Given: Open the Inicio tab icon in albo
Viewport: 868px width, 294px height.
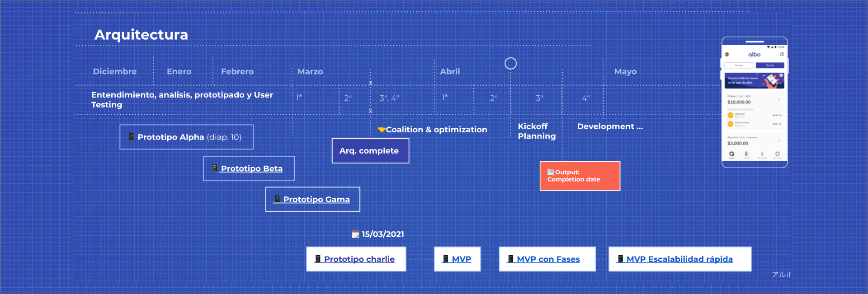Looking at the screenshot, I should 731,154.
